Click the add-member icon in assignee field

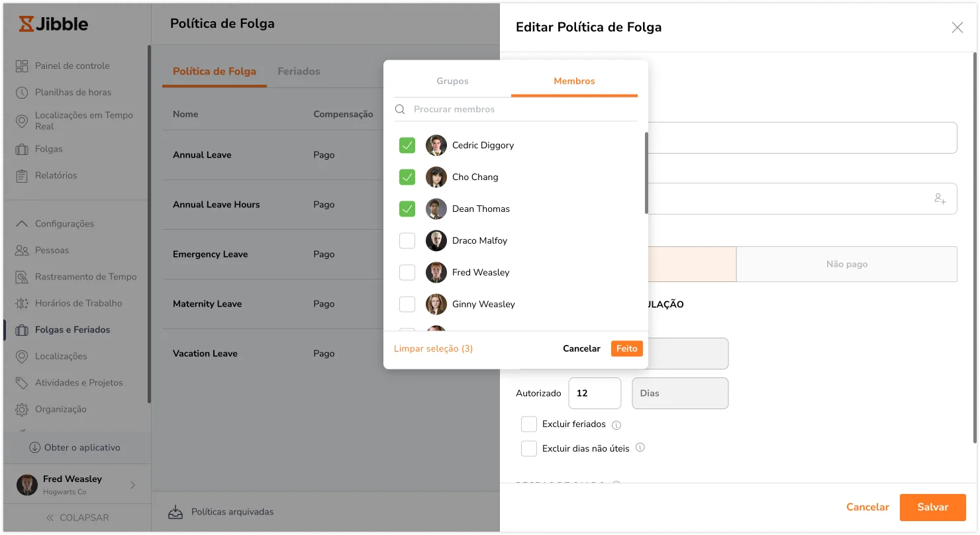[940, 199]
